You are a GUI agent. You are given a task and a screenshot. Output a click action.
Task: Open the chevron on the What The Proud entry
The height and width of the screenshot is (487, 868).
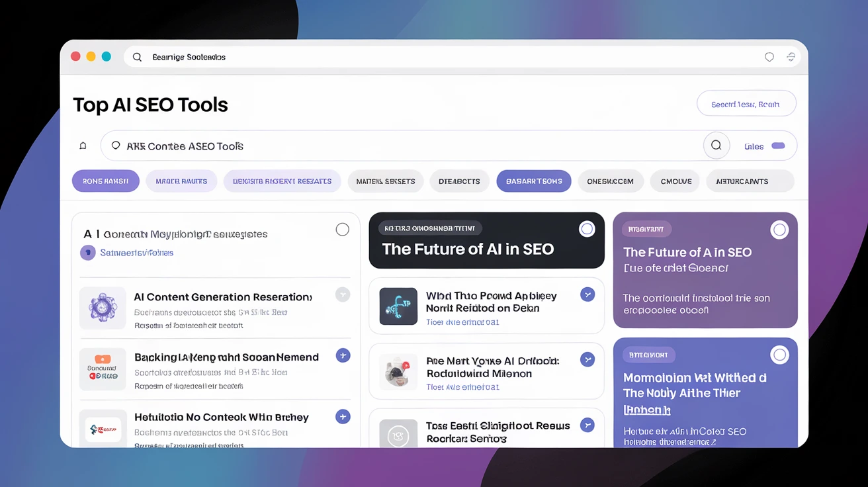[x=587, y=294]
